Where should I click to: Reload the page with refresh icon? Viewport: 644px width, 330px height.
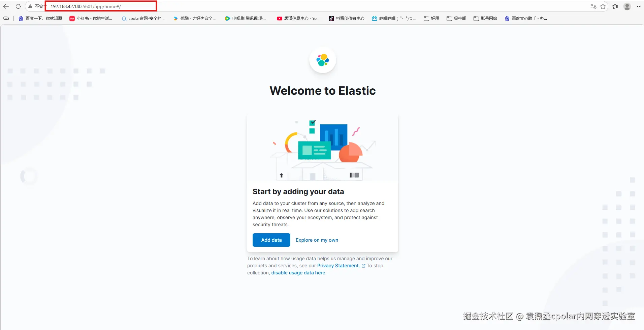point(18,6)
